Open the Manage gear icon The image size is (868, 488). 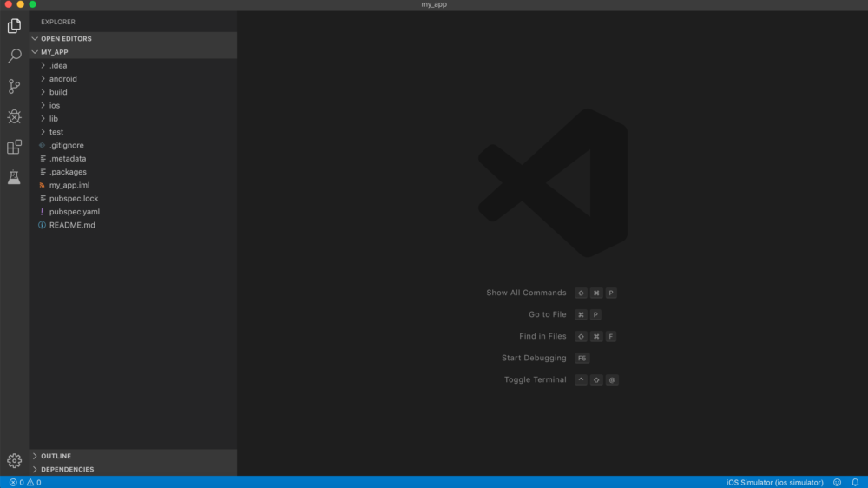coord(15,460)
